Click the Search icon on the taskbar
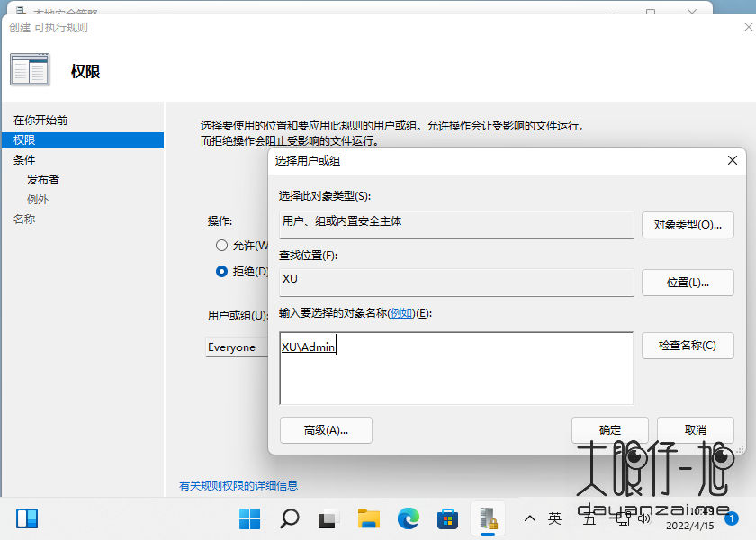The width and height of the screenshot is (756, 540). coord(289,518)
